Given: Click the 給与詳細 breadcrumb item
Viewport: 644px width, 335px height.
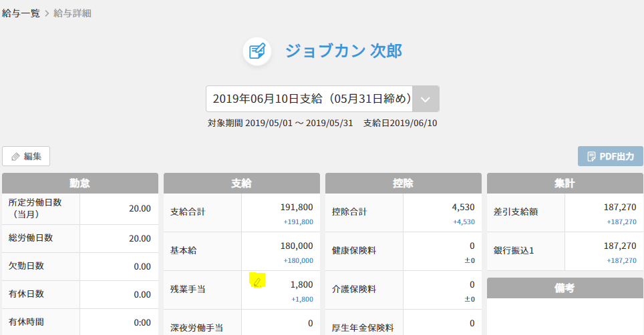Looking at the screenshot, I should 72,13.
